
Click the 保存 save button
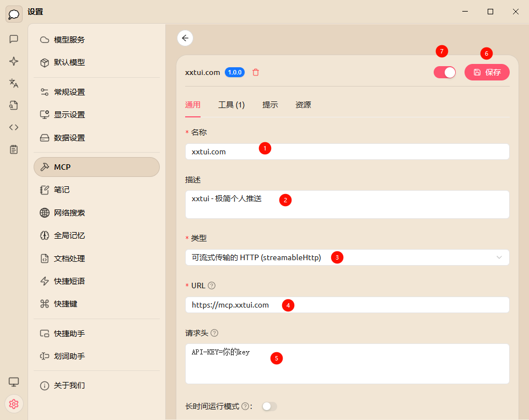point(487,72)
